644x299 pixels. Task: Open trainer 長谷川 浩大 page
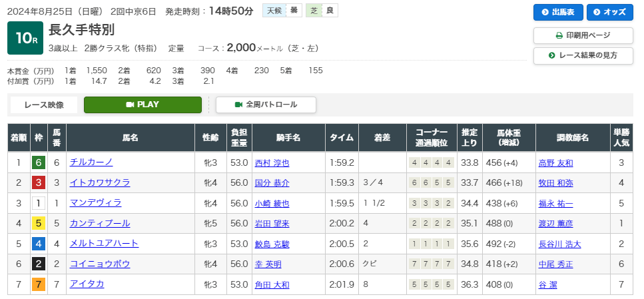[x=559, y=244]
